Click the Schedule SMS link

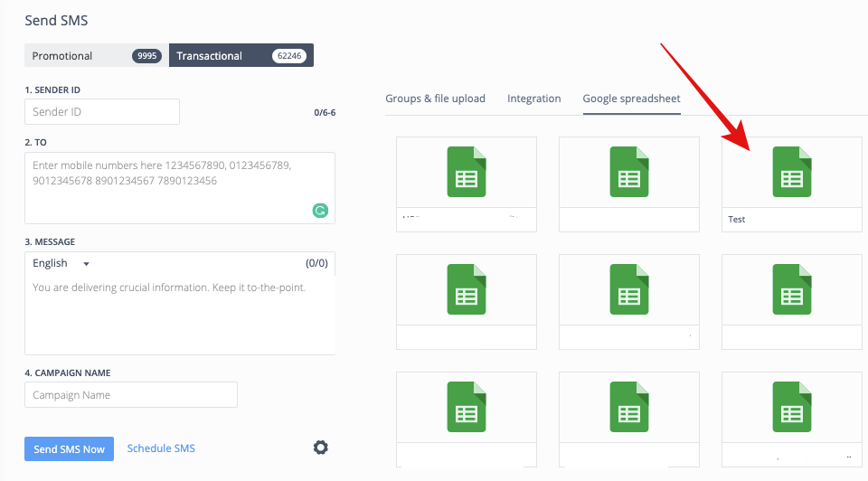[x=161, y=448]
